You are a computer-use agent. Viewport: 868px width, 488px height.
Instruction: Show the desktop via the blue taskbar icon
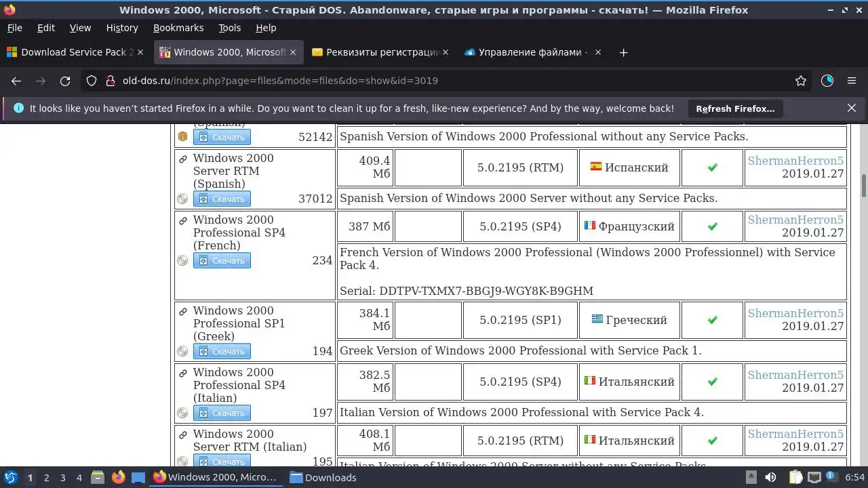pos(138,477)
